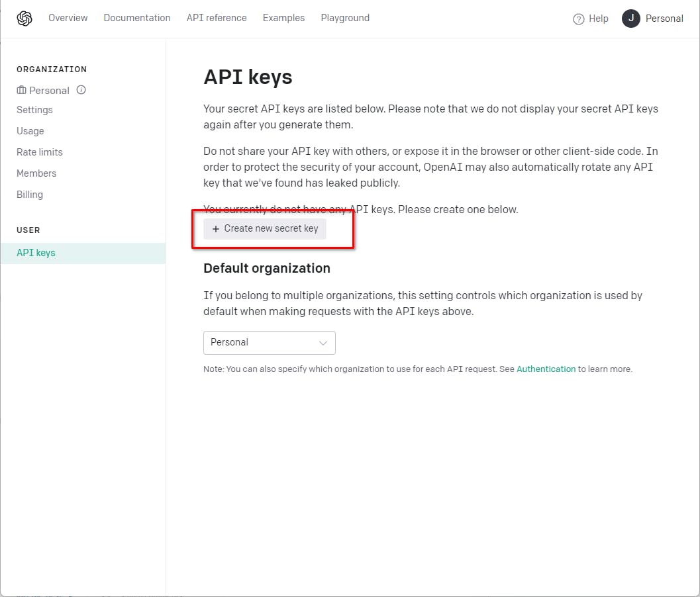Screen dimensions: 700x597
Task: Select the Billing sidebar item
Action: click(x=30, y=195)
